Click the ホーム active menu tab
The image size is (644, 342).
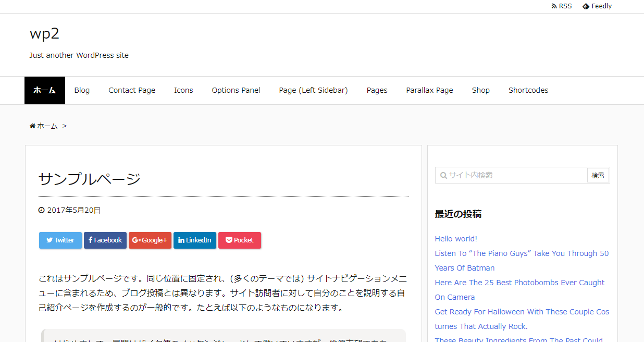coord(45,90)
